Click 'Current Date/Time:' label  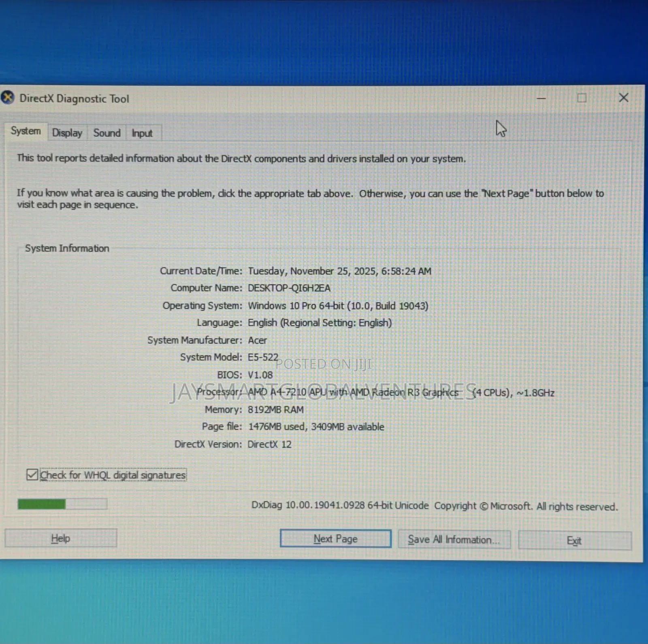point(201,271)
